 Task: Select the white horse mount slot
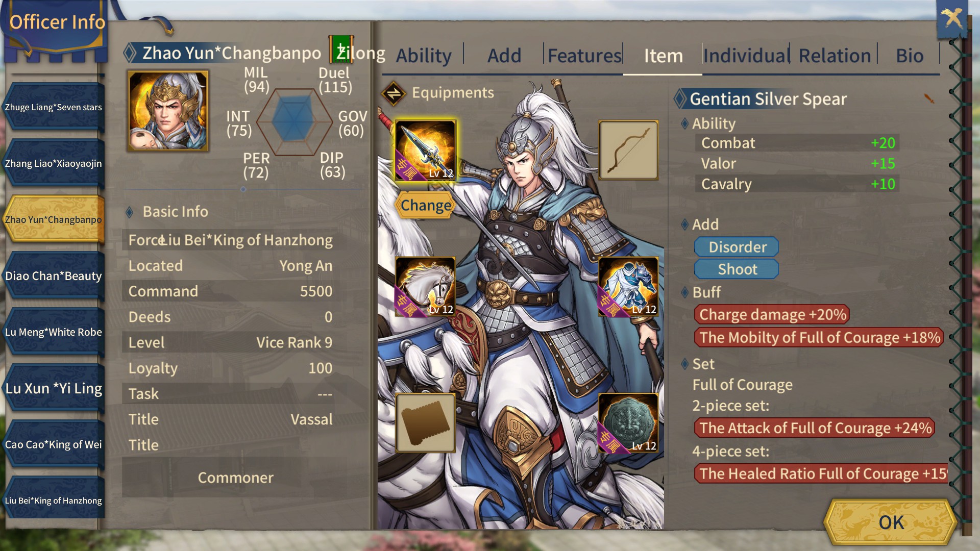[425, 287]
